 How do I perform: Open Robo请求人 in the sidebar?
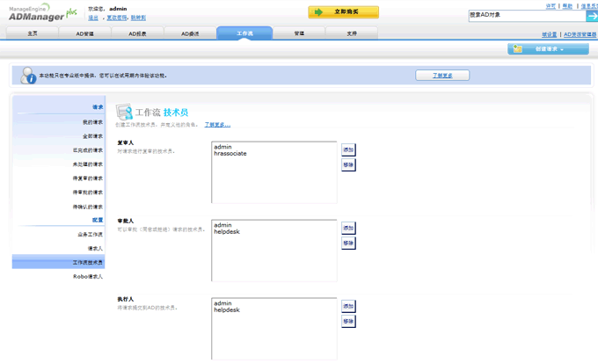coord(88,276)
